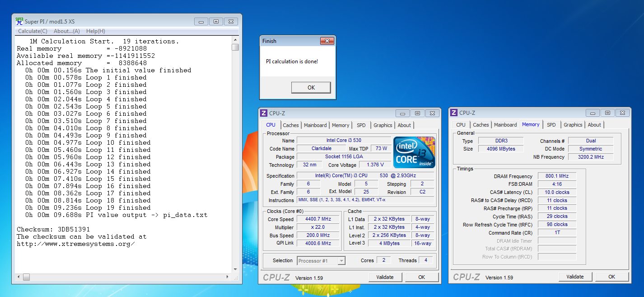
Task: Click the Cycle Time tRAS 29 clocks value
Action: click(557, 217)
